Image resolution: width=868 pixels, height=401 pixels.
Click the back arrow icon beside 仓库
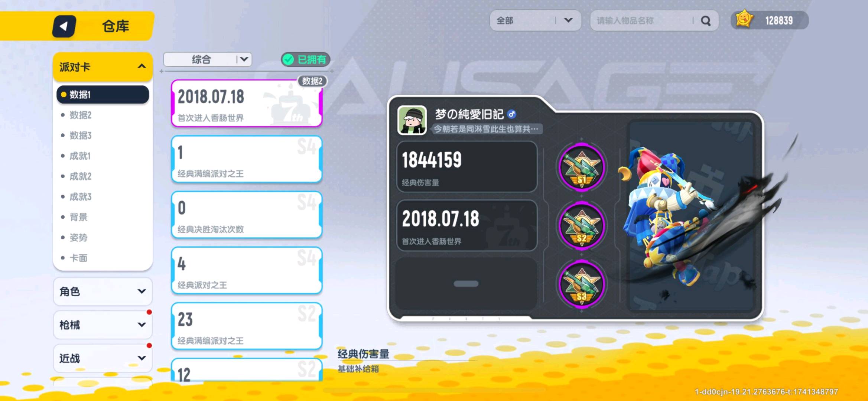[x=64, y=26]
